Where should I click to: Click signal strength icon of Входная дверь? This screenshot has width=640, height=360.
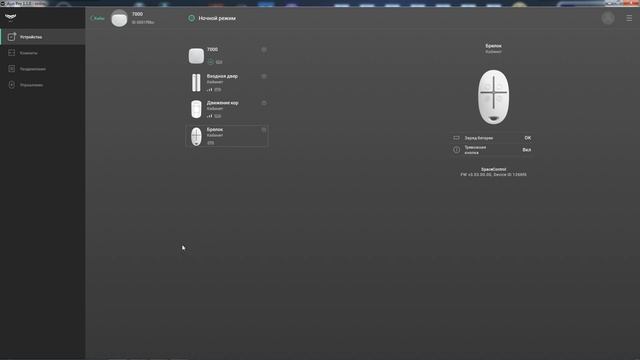(209, 89)
